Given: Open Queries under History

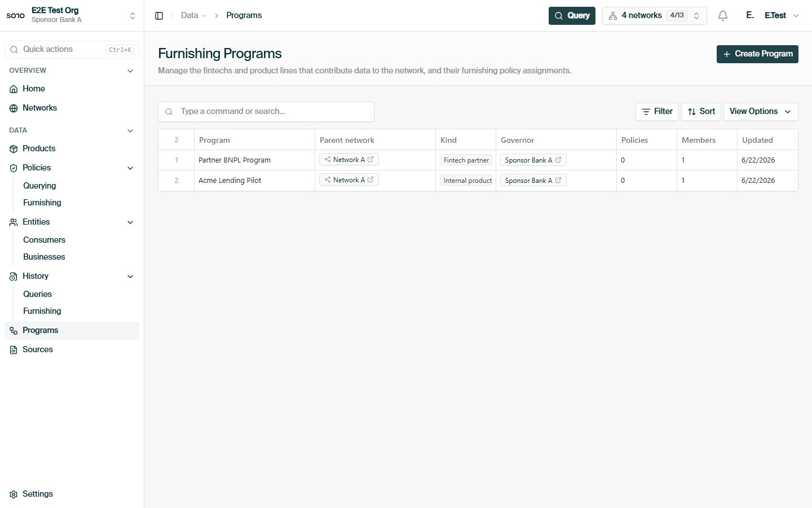Looking at the screenshot, I should [37, 294].
